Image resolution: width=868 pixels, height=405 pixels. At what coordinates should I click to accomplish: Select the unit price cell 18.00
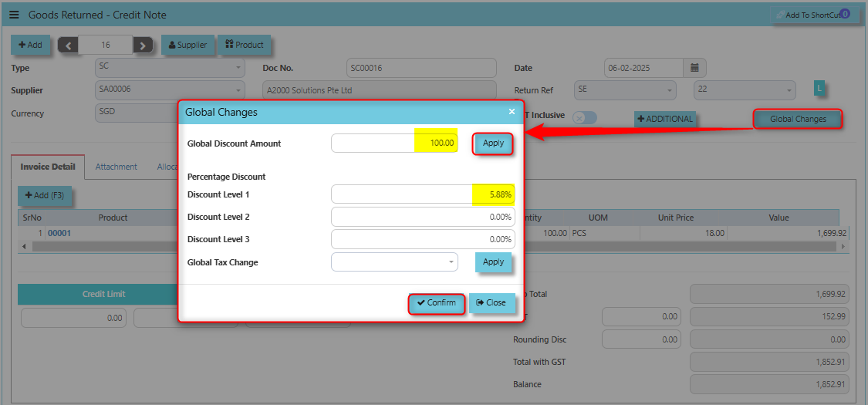[x=684, y=233]
